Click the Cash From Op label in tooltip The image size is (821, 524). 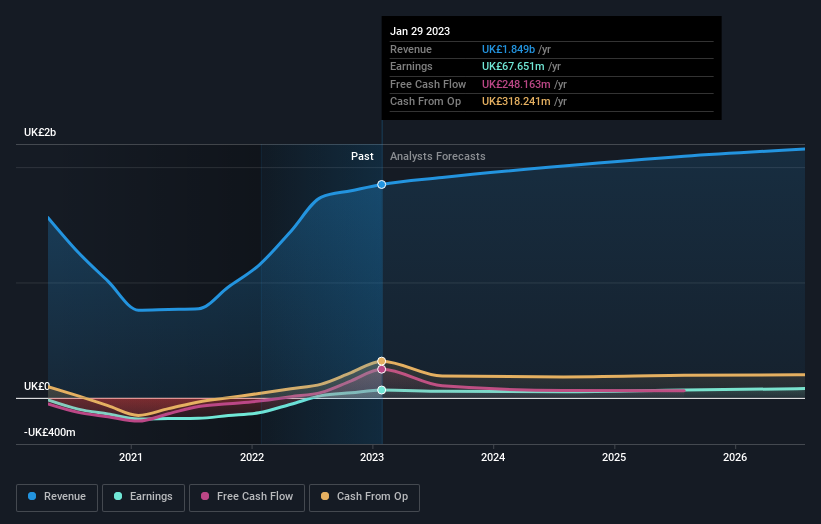(426, 102)
